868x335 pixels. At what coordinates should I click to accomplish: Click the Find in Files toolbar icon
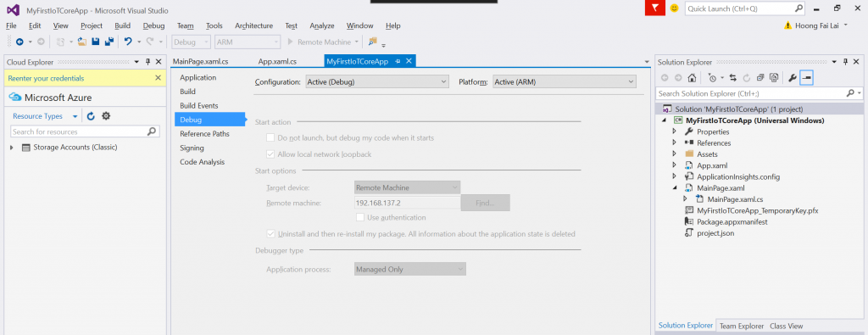[373, 42]
